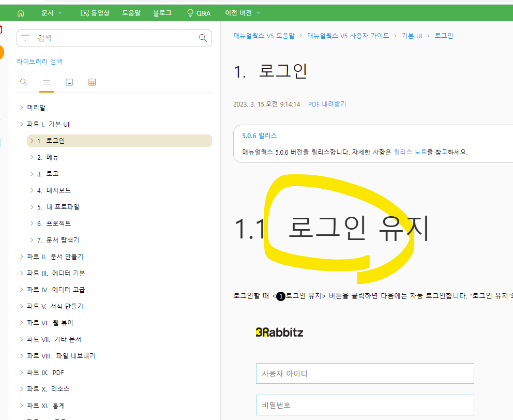Image resolution: width=513 pixels, height=420 pixels.
Task: Open the 릴리스 노트 link
Action: [410, 152]
